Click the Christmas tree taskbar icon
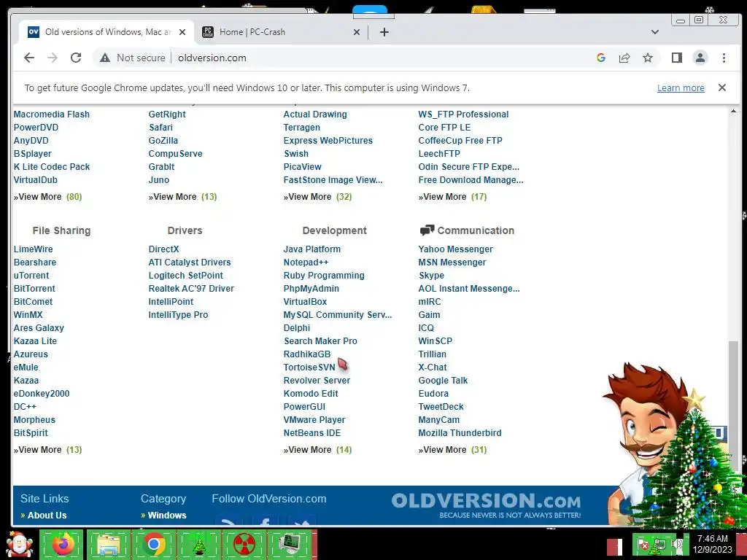This screenshot has width=747, height=560. (x=198, y=545)
